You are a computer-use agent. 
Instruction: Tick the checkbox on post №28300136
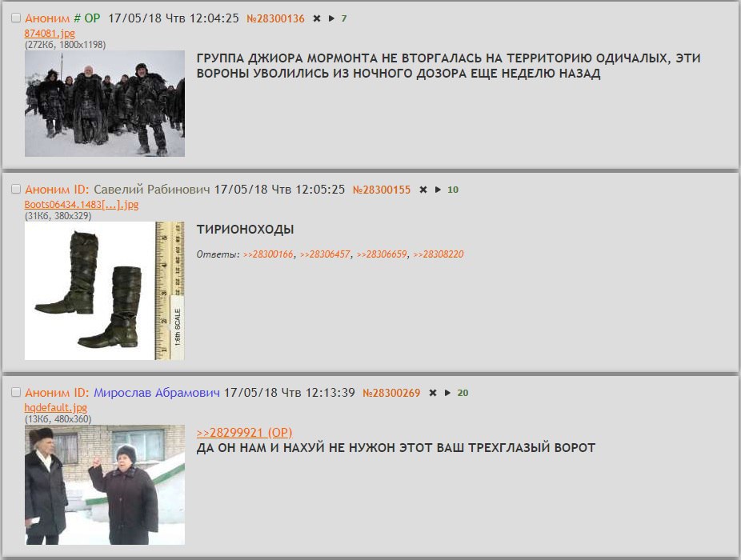coord(16,18)
